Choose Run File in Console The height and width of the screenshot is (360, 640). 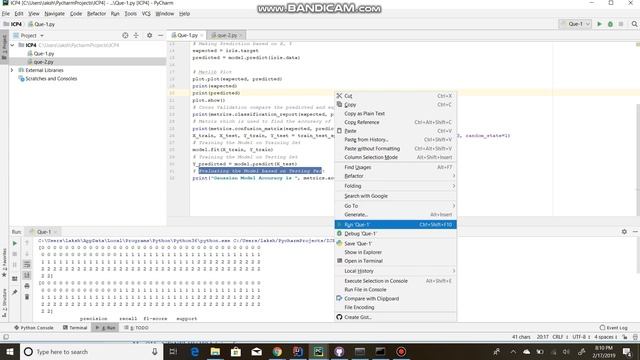[396, 289]
